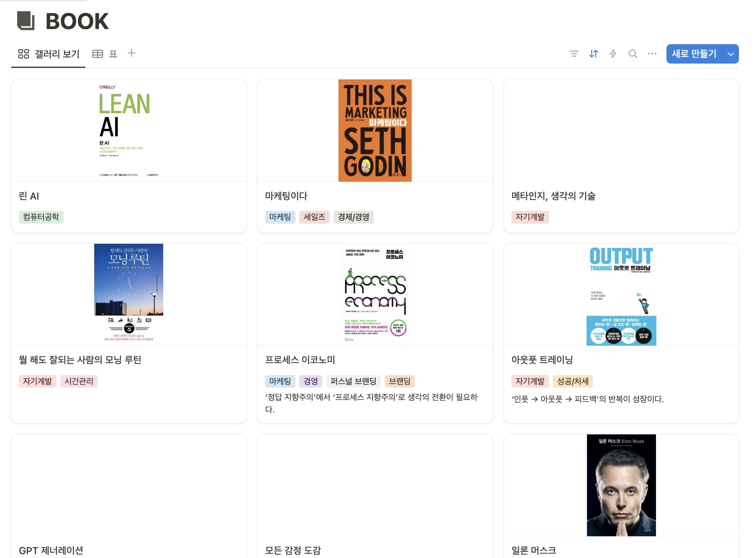Select the 갤러리 보기 tab
The width and height of the screenshot is (756, 558).
(48, 54)
